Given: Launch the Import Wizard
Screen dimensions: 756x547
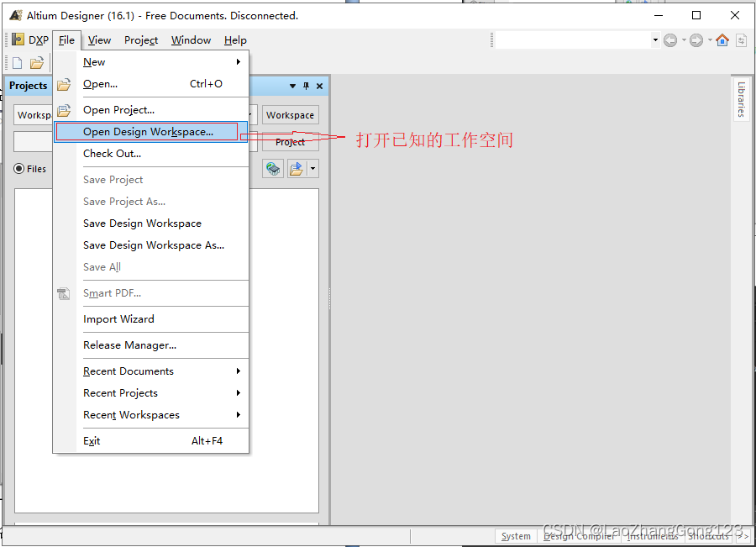Looking at the screenshot, I should [151, 318].
